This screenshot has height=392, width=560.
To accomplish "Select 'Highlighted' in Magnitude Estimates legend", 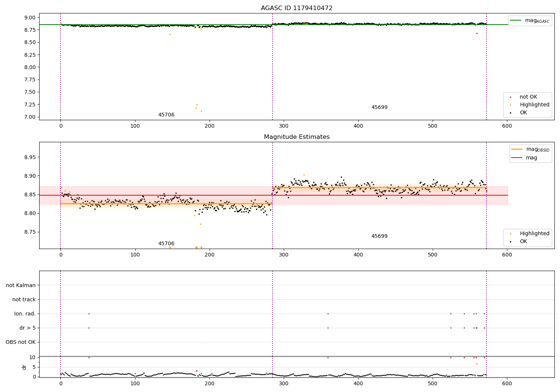I will tap(534, 234).
